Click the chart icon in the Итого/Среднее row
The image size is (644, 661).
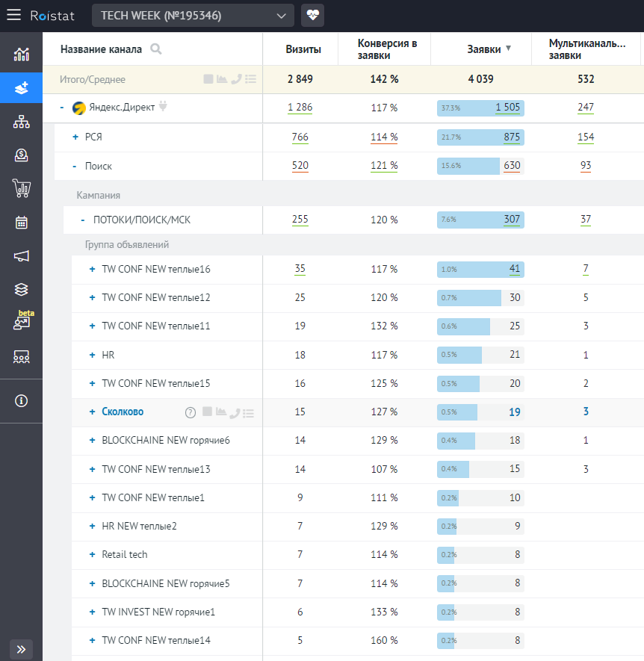pyautogui.click(x=222, y=79)
